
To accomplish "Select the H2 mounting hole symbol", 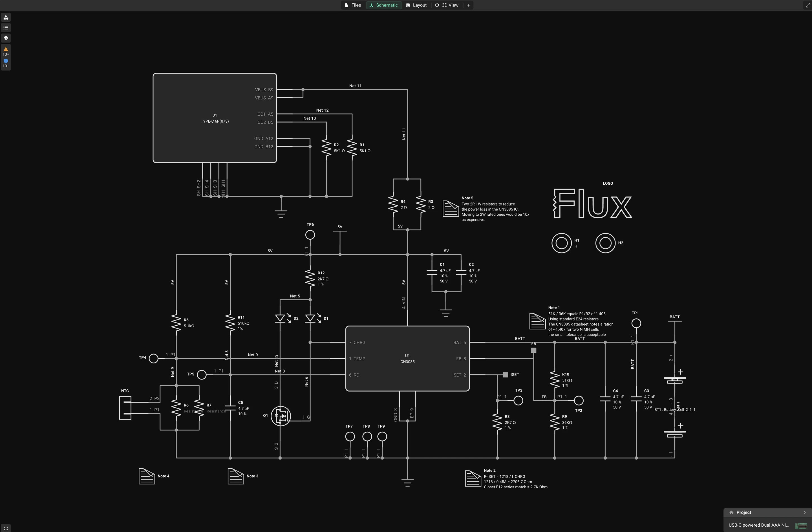I will (605, 243).
